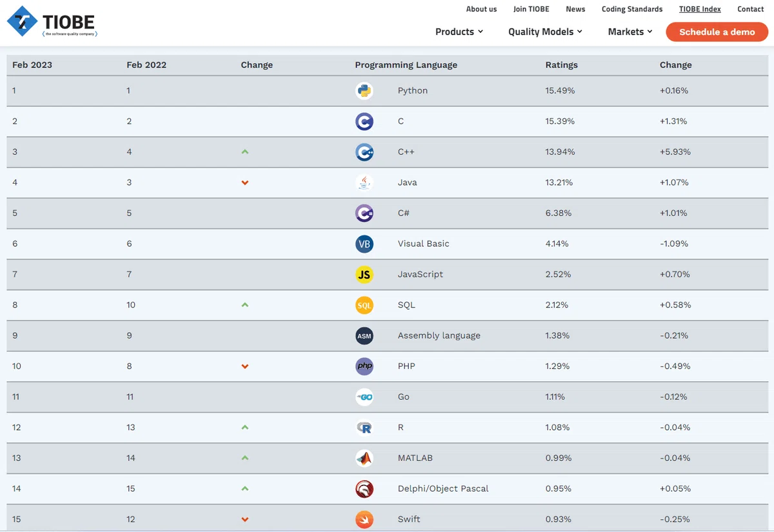
Task: Click the green up arrow beside C++
Action: click(244, 152)
